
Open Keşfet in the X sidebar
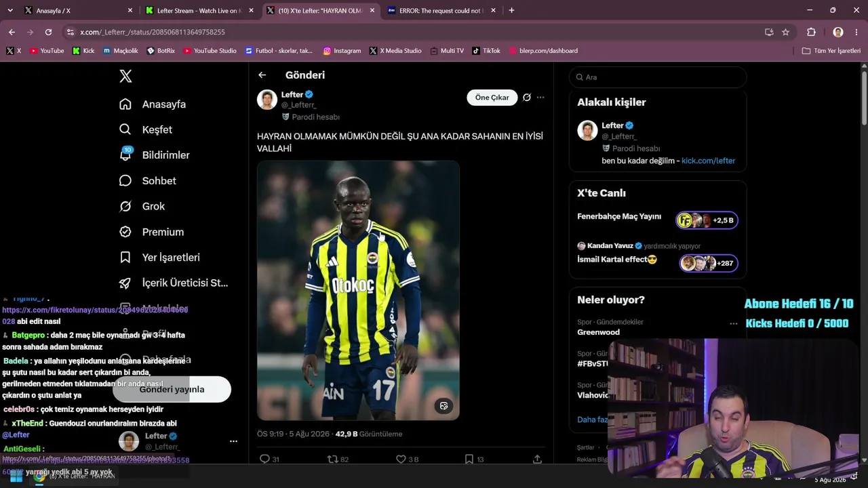click(x=146, y=129)
